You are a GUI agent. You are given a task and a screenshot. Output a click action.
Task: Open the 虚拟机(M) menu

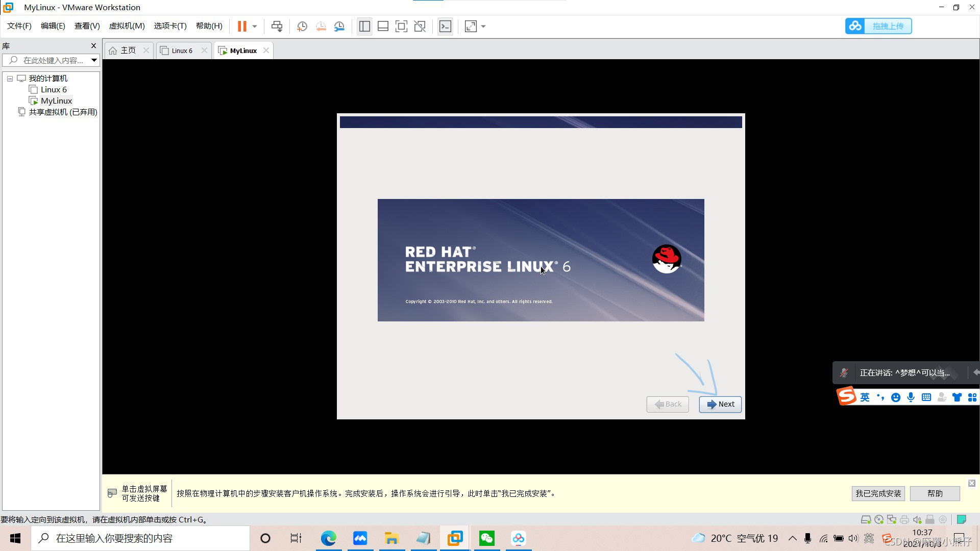pos(127,26)
